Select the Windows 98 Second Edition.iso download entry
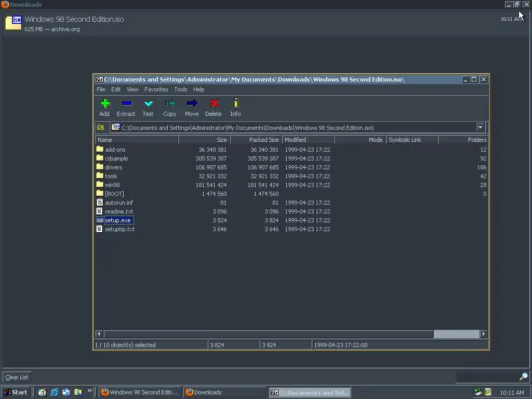The height and width of the screenshot is (399, 532). click(266, 23)
